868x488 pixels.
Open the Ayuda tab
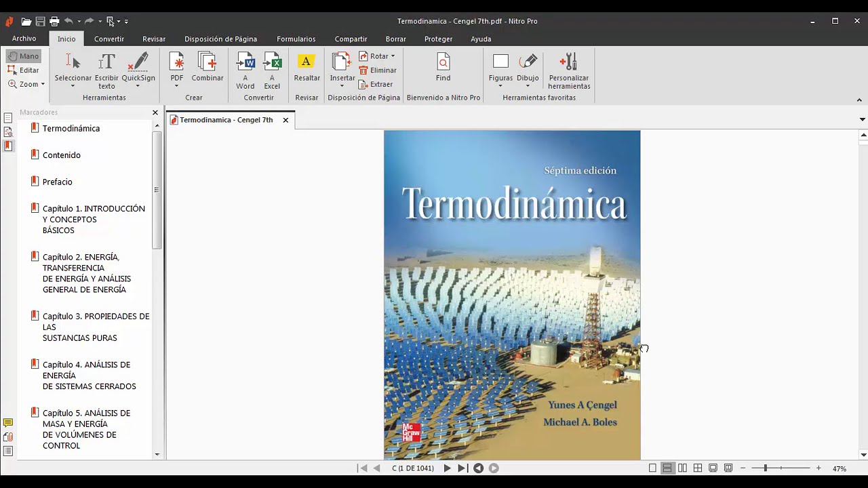(x=481, y=39)
